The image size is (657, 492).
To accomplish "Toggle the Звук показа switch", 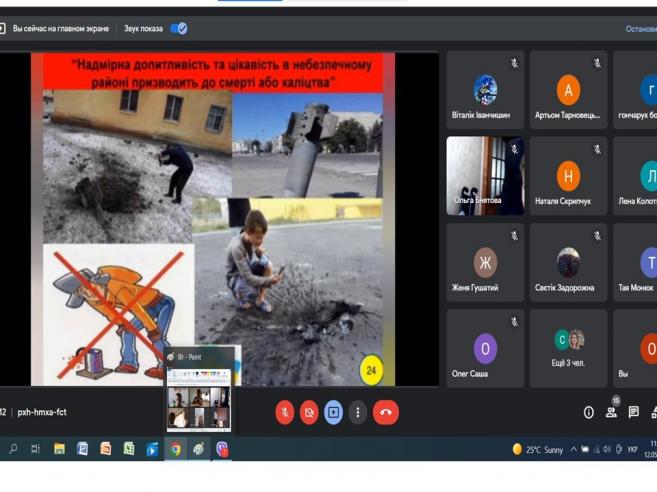I will [179, 29].
